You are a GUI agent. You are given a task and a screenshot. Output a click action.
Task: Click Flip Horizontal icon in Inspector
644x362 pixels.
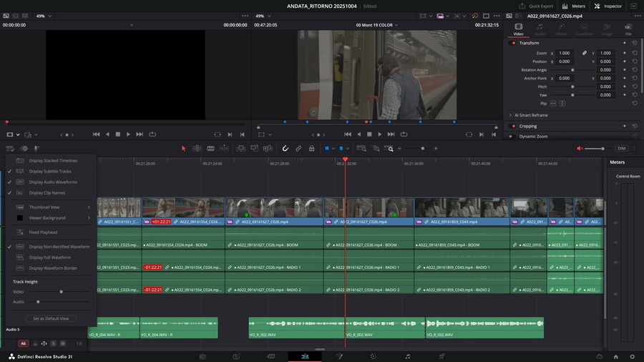553,104
